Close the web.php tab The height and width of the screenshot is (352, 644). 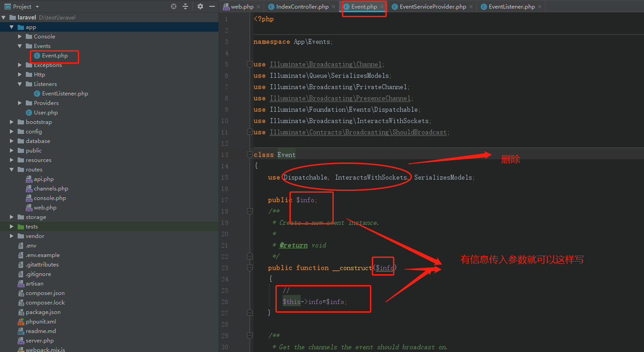point(259,7)
